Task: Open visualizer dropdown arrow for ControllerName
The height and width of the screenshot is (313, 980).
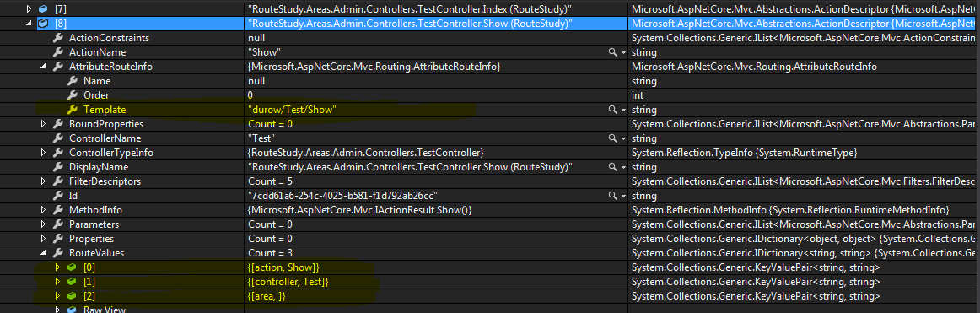Action: (x=623, y=138)
